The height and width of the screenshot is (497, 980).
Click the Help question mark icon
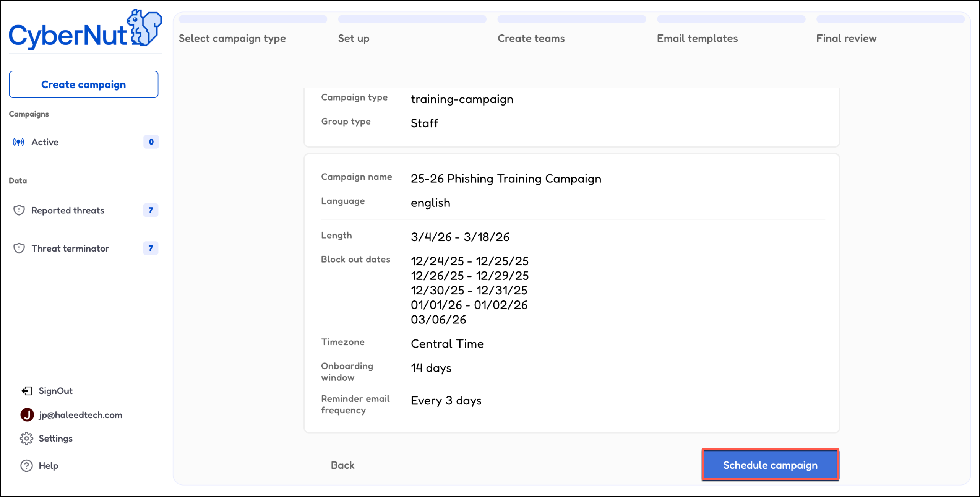pyautogui.click(x=26, y=466)
